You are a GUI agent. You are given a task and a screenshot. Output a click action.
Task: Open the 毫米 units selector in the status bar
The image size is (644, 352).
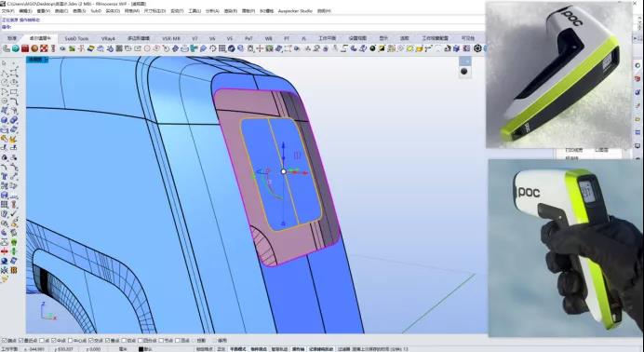(123, 349)
